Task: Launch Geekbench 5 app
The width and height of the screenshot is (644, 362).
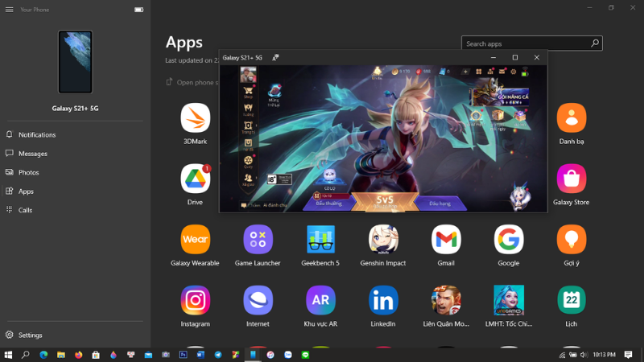Action: point(320,240)
